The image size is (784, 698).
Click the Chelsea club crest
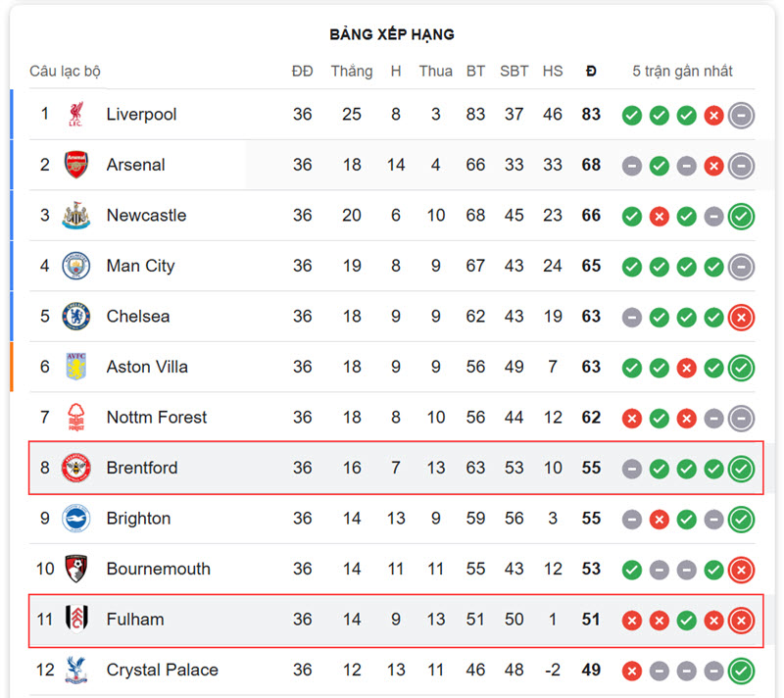click(x=76, y=317)
